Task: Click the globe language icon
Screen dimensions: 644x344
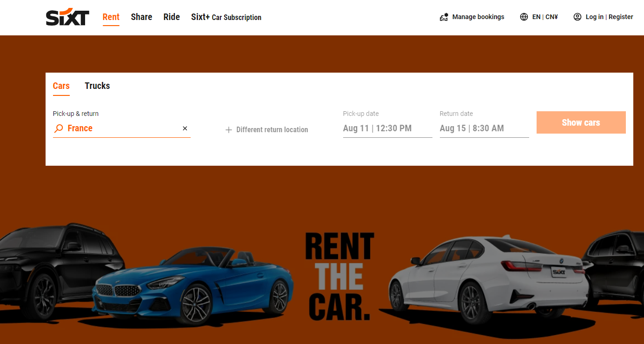Action: click(x=524, y=17)
